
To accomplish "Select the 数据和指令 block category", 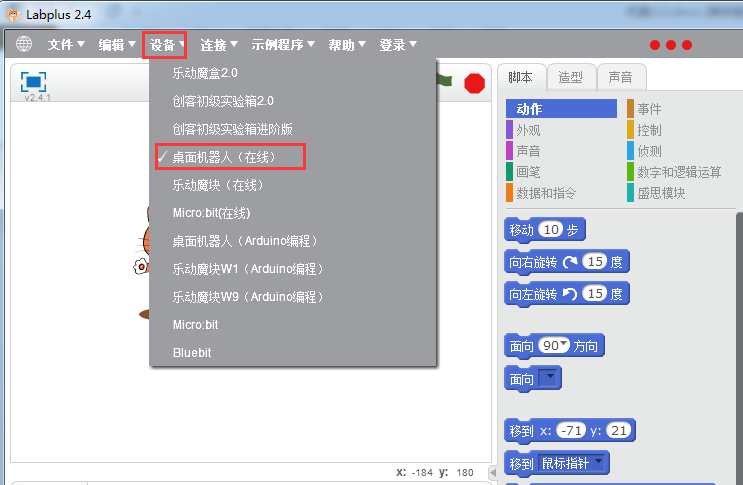I will 541,193.
